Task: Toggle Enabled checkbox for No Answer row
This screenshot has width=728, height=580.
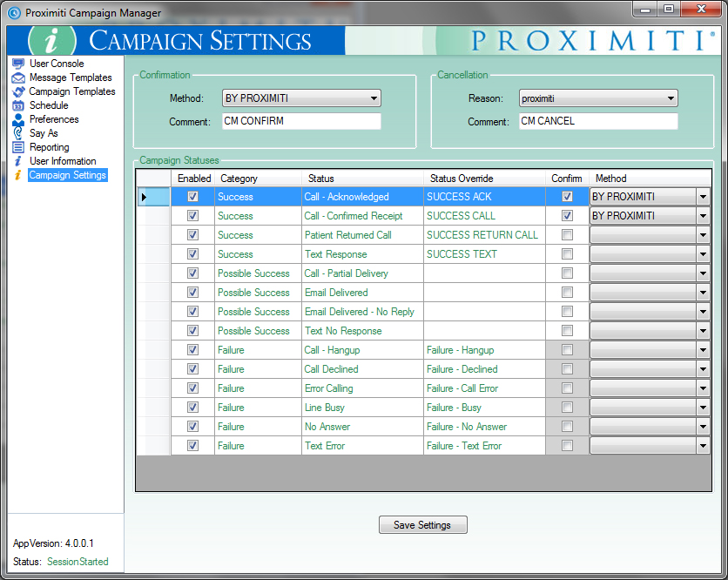Action: (192, 427)
